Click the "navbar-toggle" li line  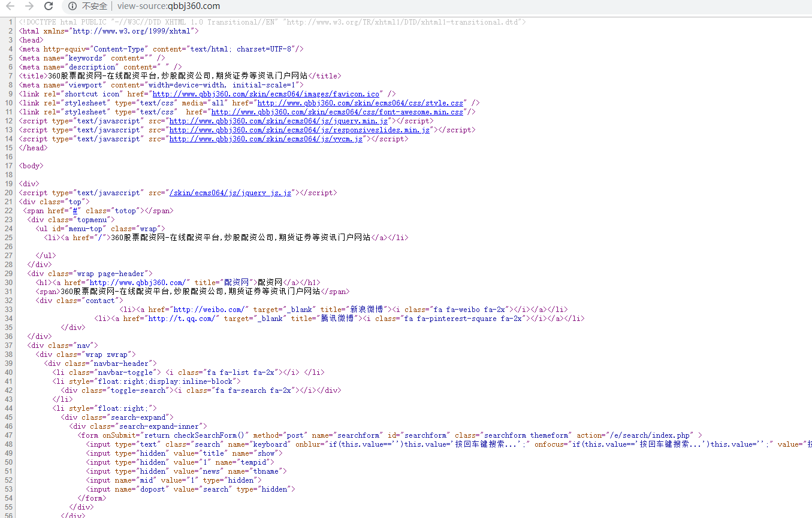pyautogui.click(x=188, y=372)
